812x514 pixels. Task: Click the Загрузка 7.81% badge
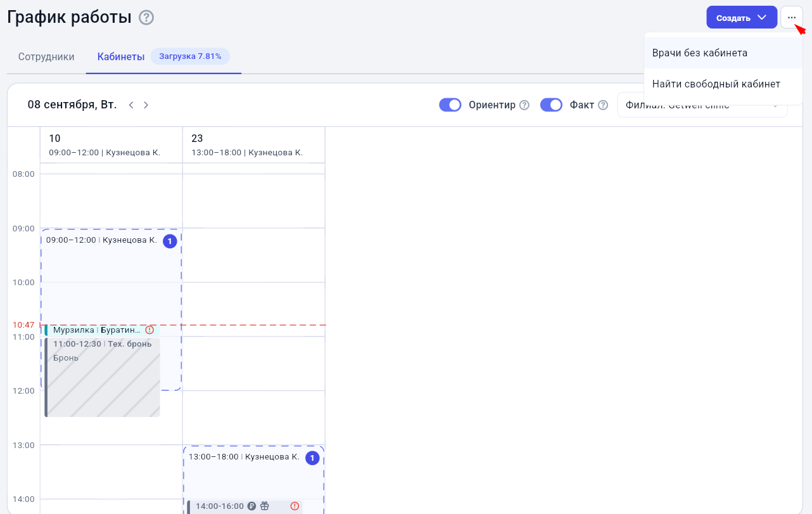[x=190, y=56]
